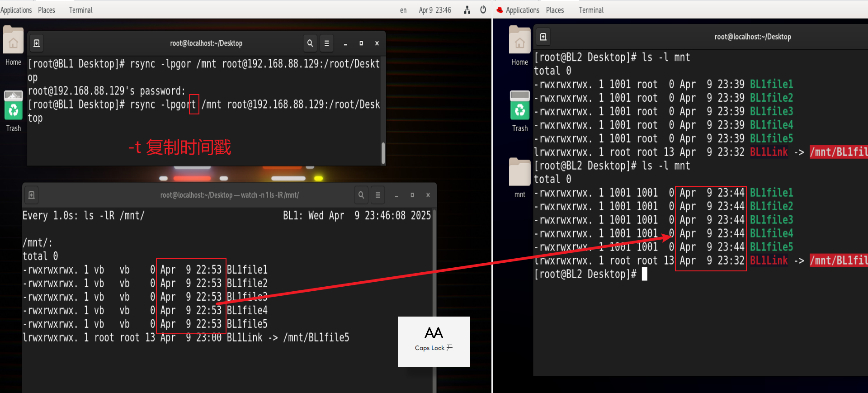
Task: Click search icon in rsync terminal window
Action: (x=310, y=43)
